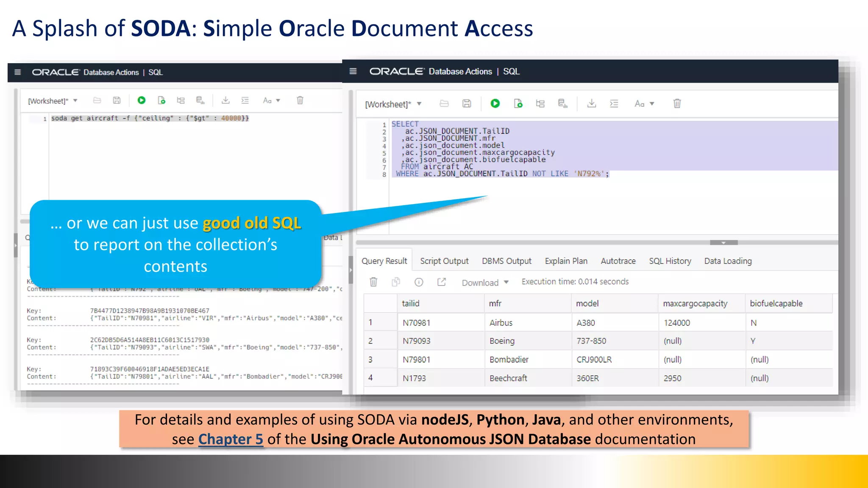The image size is (868, 488).
Task: Switch to Autotrace tab
Action: [x=618, y=261]
